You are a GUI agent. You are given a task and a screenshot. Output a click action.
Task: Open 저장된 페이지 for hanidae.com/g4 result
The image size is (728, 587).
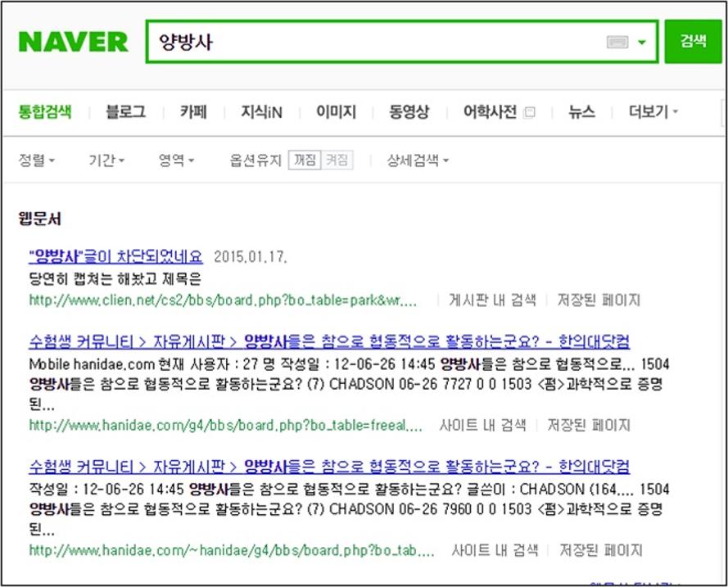tap(589, 425)
